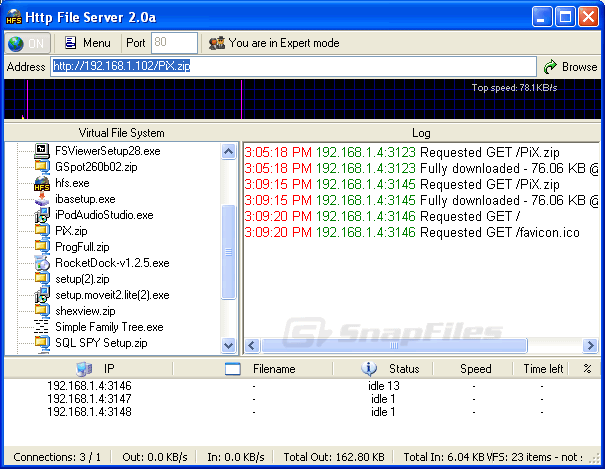Select setup(2).zip folder icon

click(42, 279)
